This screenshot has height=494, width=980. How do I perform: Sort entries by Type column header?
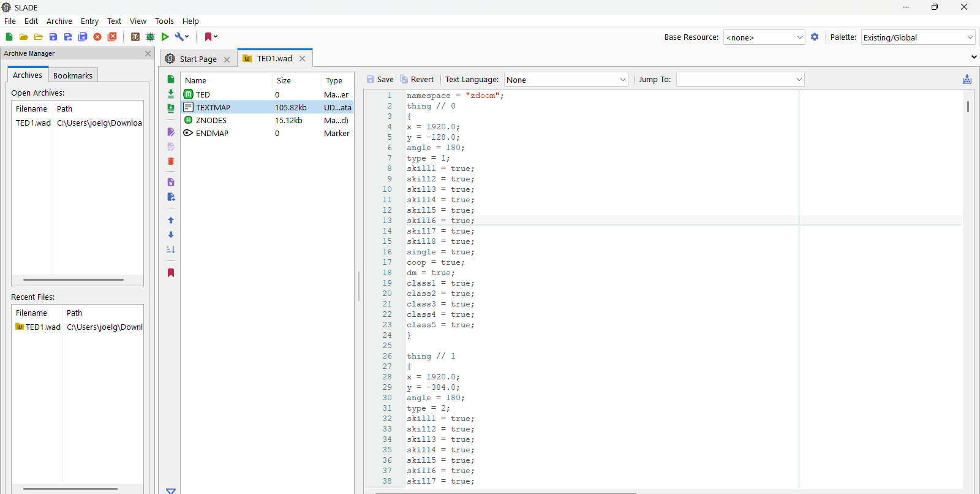(x=337, y=80)
